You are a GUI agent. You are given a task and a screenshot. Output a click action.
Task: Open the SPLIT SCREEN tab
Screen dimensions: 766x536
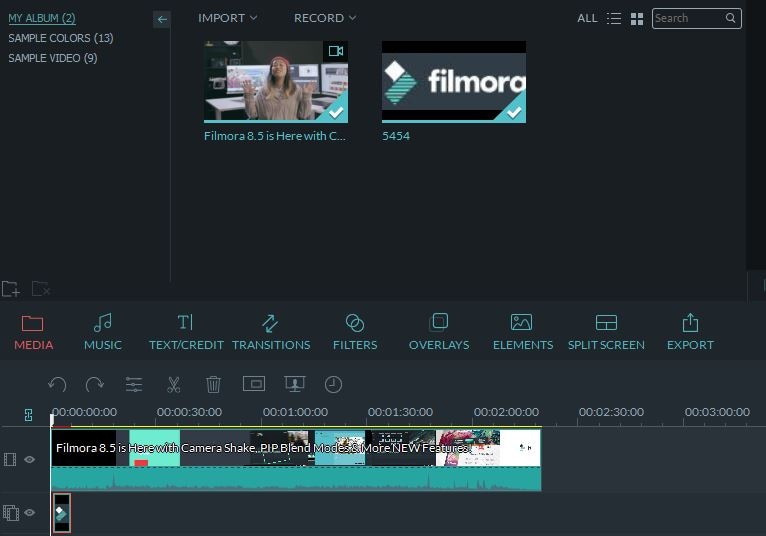coord(606,332)
